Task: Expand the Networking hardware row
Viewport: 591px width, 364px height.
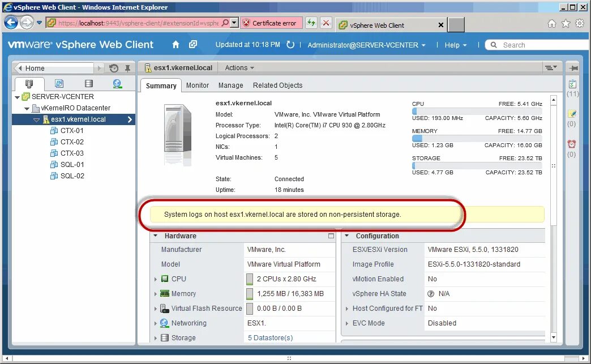Action: point(155,323)
